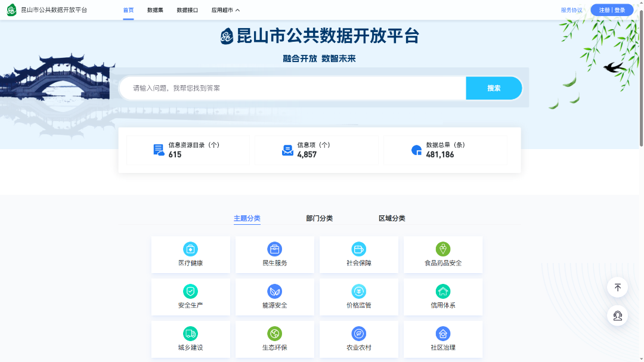Open the 安全生产 shield icon
Image resolution: width=644 pixels, height=362 pixels.
point(190,292)
